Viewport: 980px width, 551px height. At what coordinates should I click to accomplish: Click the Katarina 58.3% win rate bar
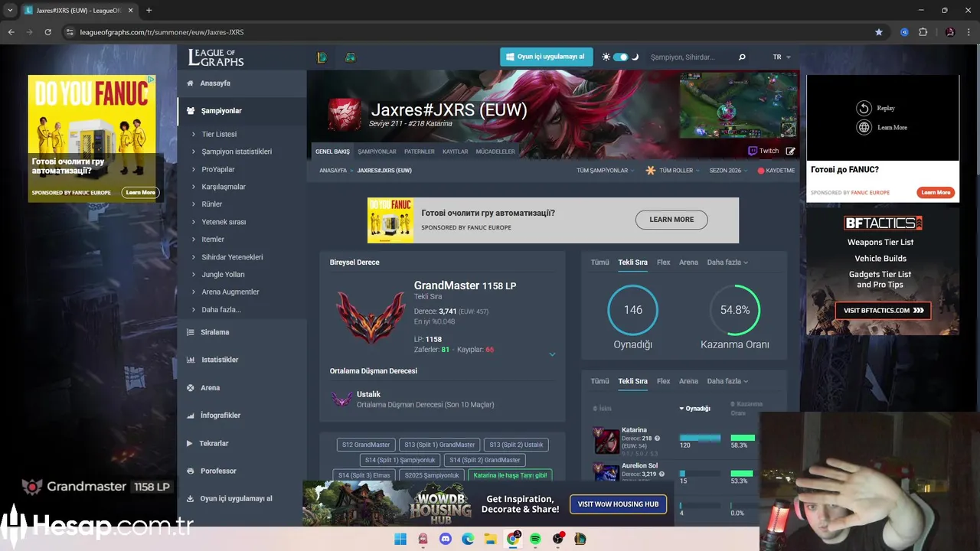pos(743,438)
